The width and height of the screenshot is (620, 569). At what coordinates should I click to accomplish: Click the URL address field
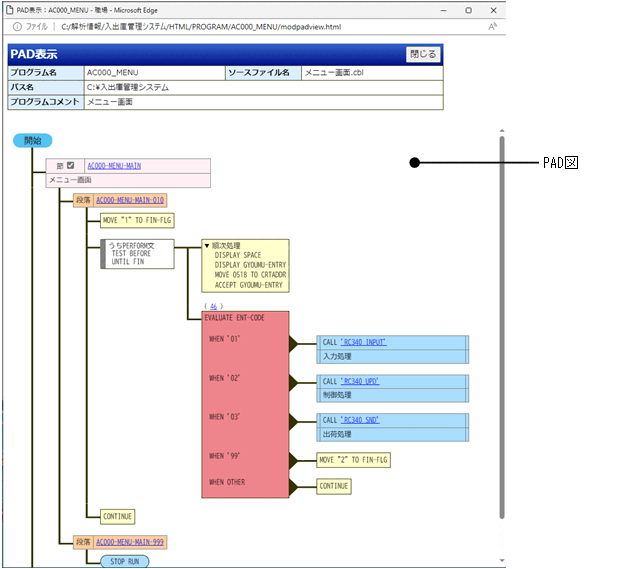click(200, 27)
